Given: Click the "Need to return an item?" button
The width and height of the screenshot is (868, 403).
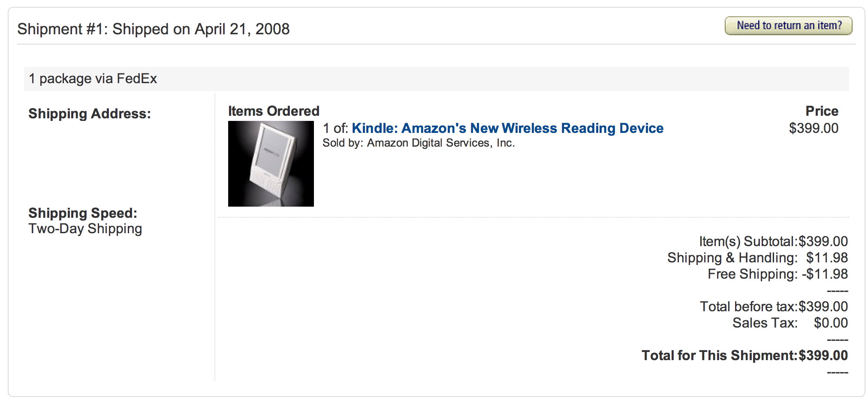Looking at the screenshot, I should (x=788, y=26).
